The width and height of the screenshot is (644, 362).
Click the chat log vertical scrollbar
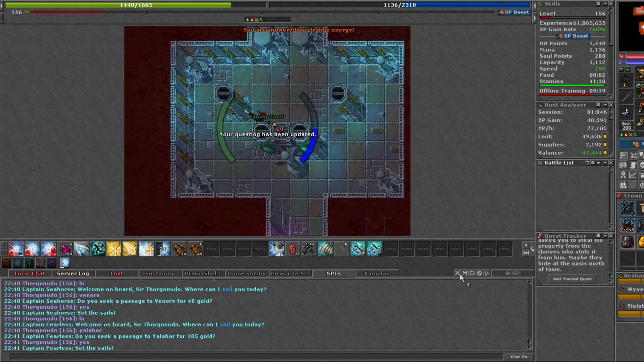[529, 315]
